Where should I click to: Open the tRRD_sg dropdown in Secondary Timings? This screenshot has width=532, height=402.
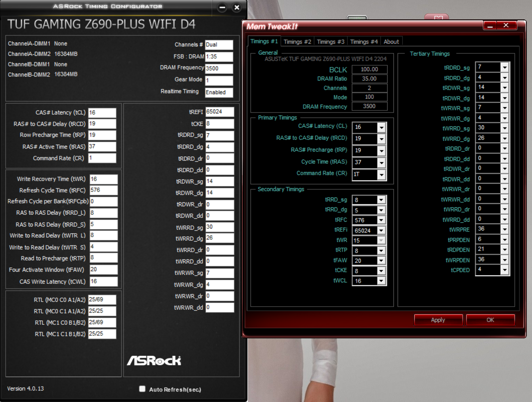(x=381, y=200)
